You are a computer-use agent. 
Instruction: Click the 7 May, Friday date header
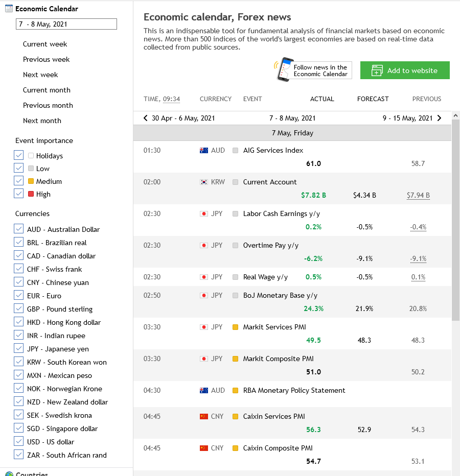(292, 133)
